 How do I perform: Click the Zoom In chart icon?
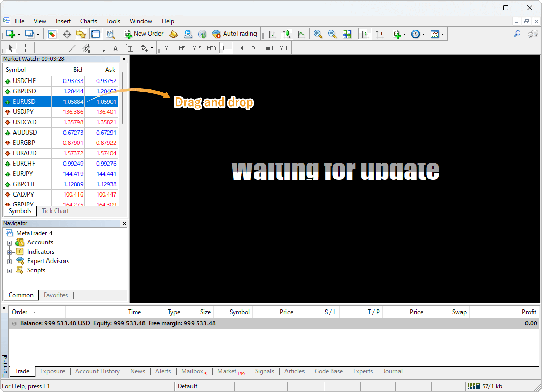tap(317, 34)
